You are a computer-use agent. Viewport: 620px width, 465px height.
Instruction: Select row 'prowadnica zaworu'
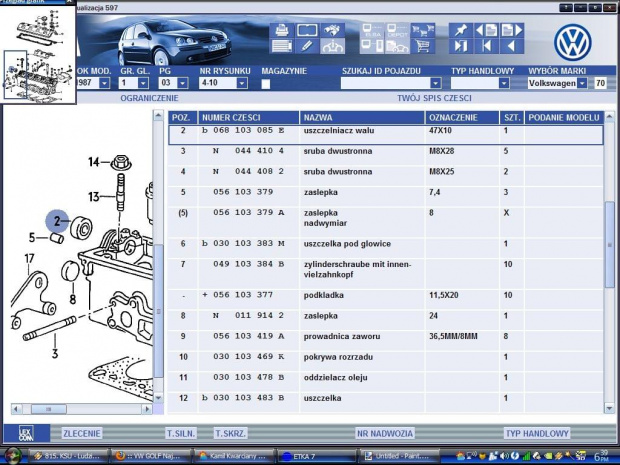pos(386,340)
